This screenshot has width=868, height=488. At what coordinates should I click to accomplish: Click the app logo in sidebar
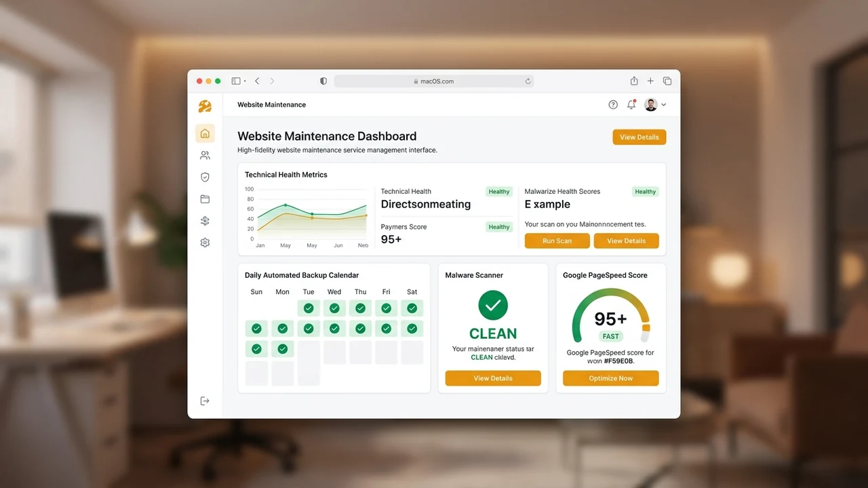(205, 106)
